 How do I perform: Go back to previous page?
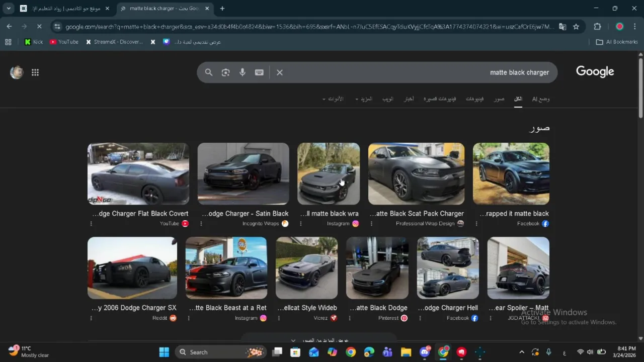9,27
